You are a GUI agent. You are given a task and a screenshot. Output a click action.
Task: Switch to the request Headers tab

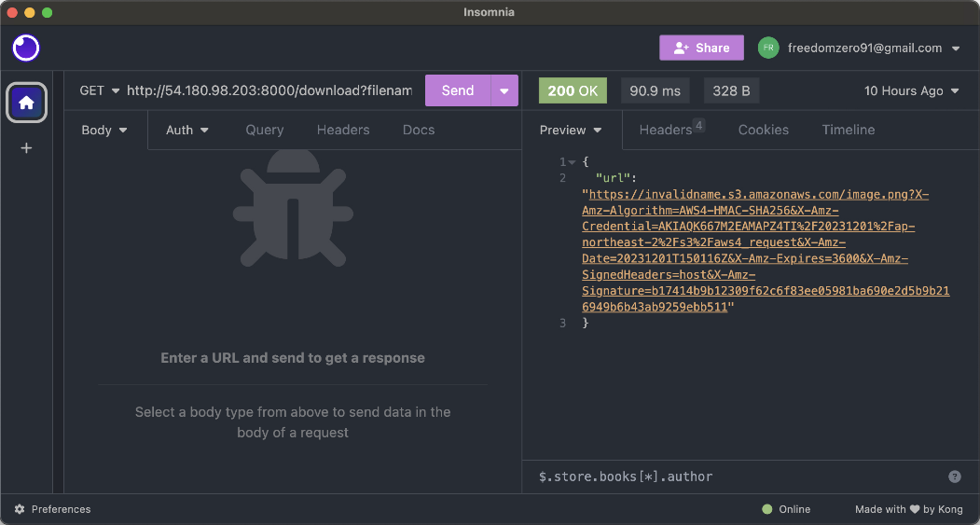343,130
